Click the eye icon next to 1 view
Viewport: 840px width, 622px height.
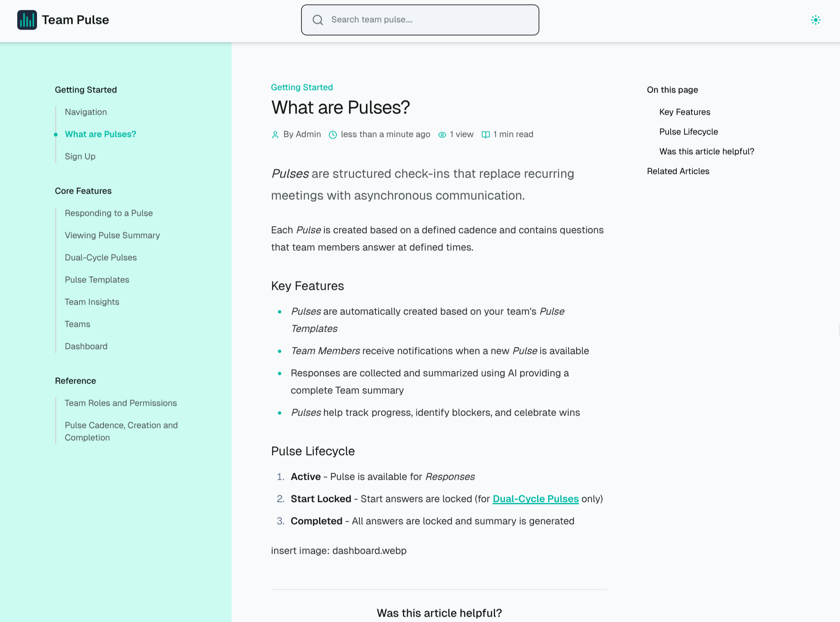[x=442, y=134]
